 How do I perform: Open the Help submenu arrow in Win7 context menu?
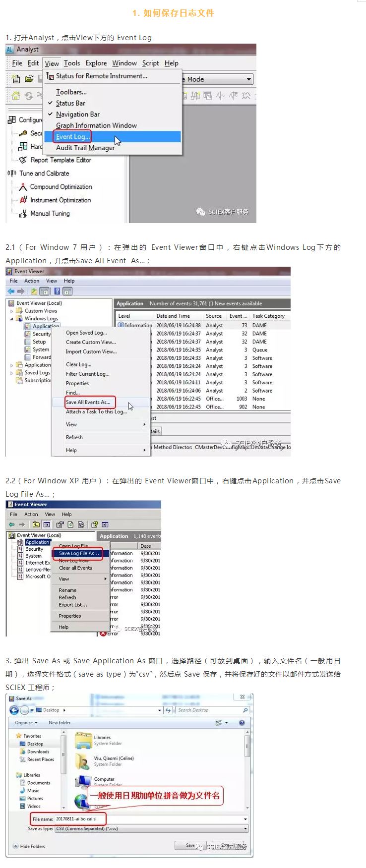144,450
